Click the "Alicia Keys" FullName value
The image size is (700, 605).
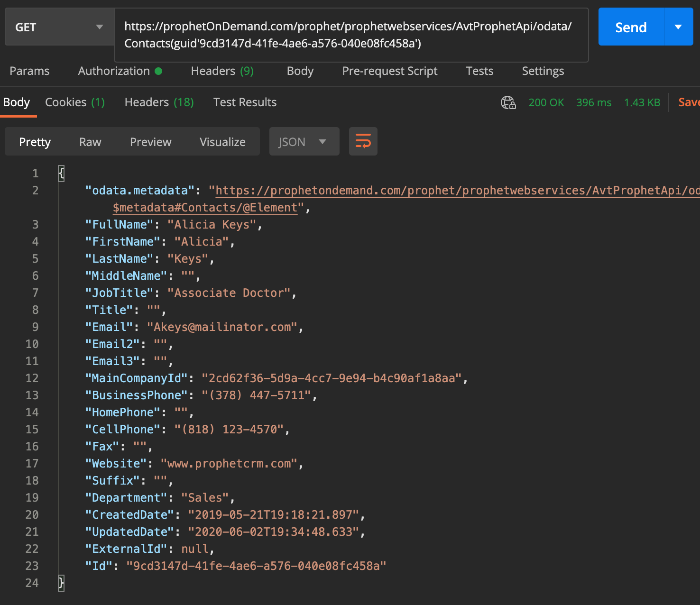coord(212,225)
